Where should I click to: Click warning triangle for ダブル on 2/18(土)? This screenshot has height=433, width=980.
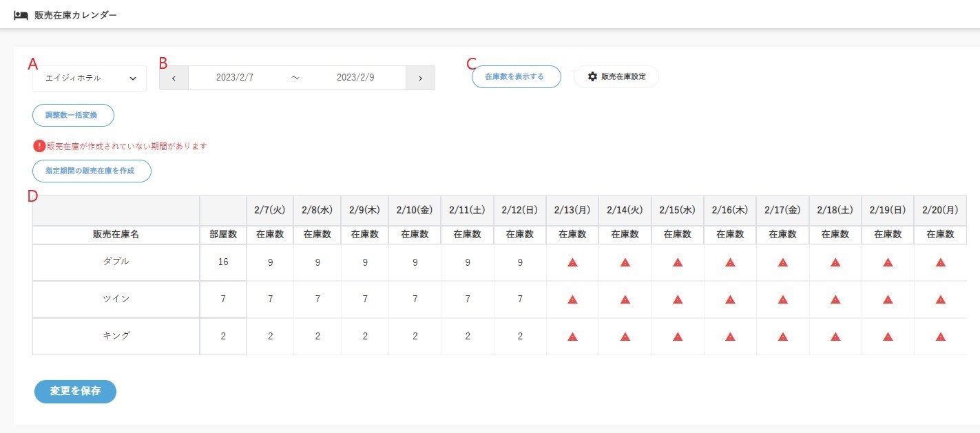pos(835,262)
